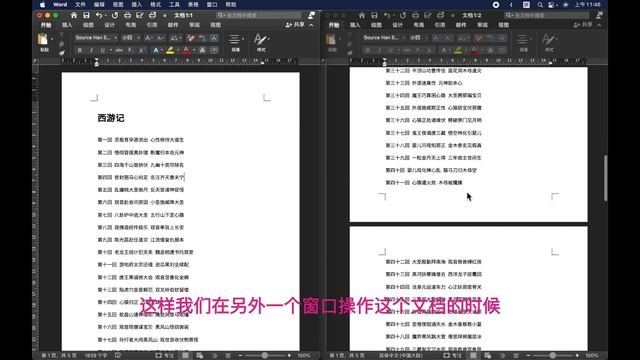Open 审阅 tab in right window
Viewport: 640px width, 360px height.
482,25
